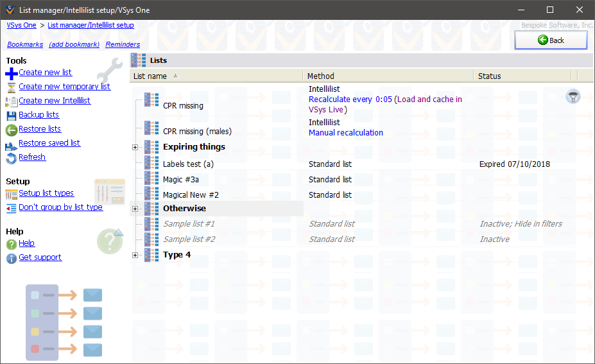This screenshot has height=364, width=595.
Task: Open Create new temporary list link
Action: coord(65,87)
